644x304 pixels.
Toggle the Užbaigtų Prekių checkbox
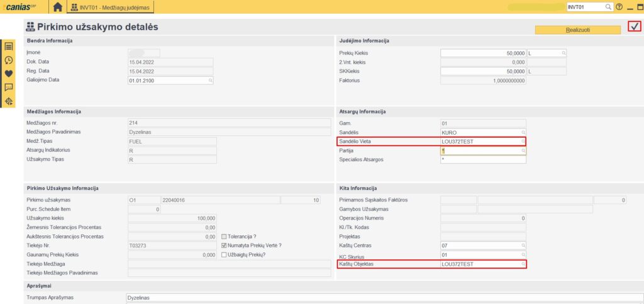(225, 255)
